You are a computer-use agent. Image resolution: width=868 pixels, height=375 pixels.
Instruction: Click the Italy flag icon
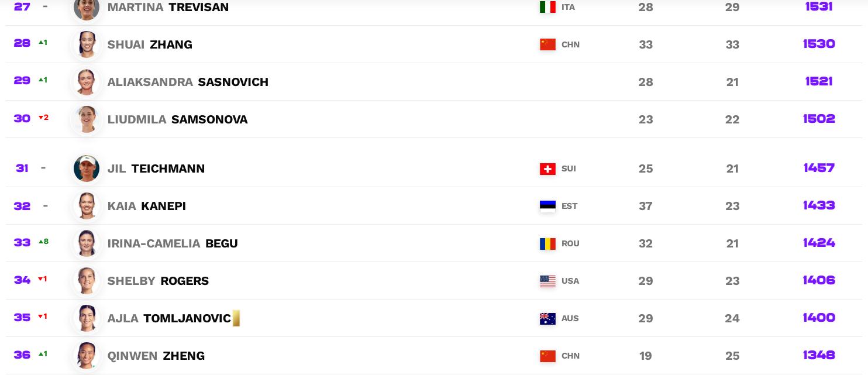(547, 7)
